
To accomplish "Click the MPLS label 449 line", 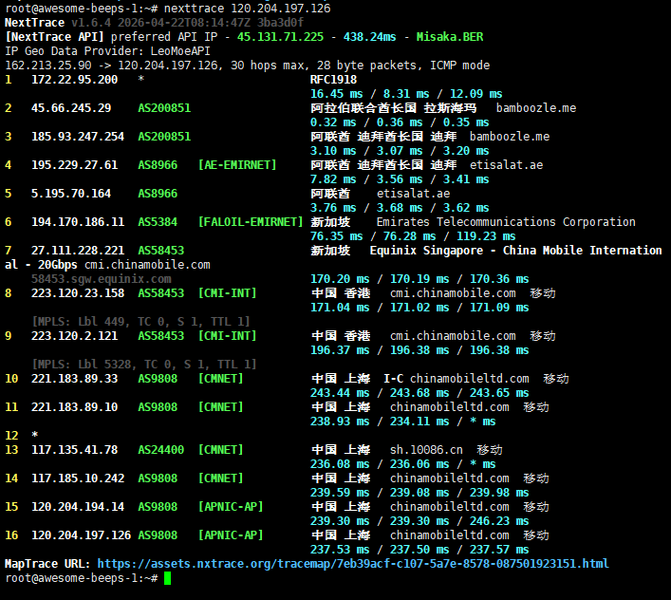I will [141, 321].
